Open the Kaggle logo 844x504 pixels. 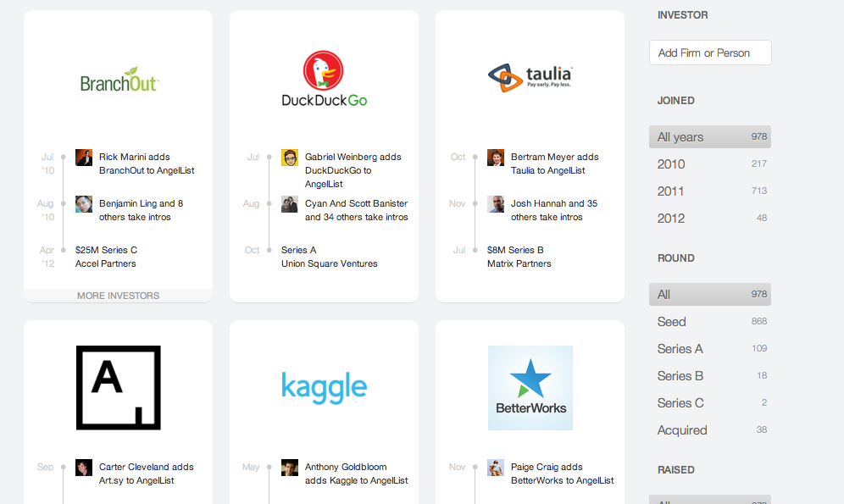point(324,387)
